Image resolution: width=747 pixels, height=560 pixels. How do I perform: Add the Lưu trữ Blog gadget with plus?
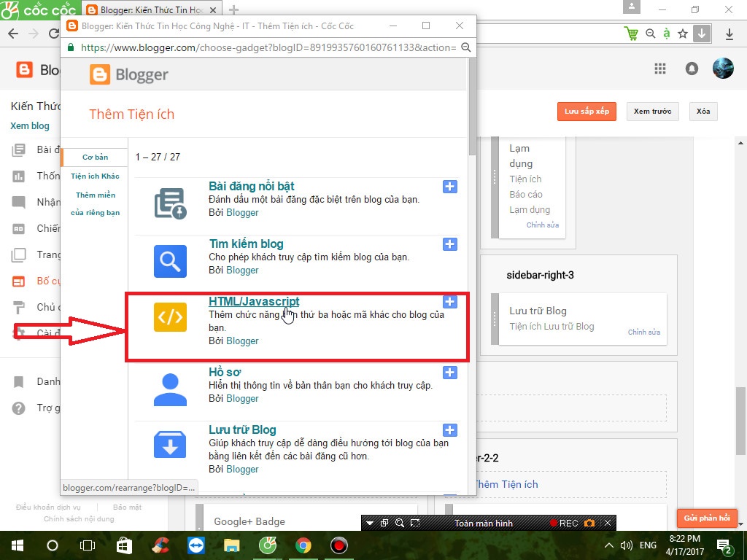(449, 430)
